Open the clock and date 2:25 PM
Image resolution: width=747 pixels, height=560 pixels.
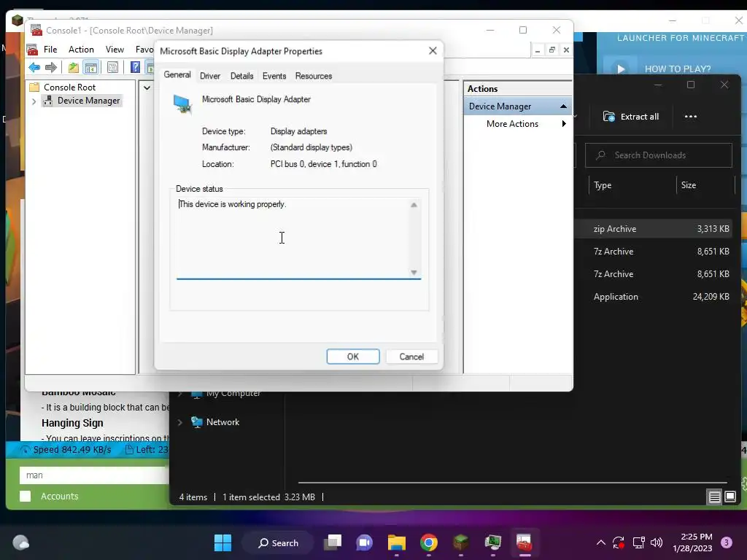point(692,542)
